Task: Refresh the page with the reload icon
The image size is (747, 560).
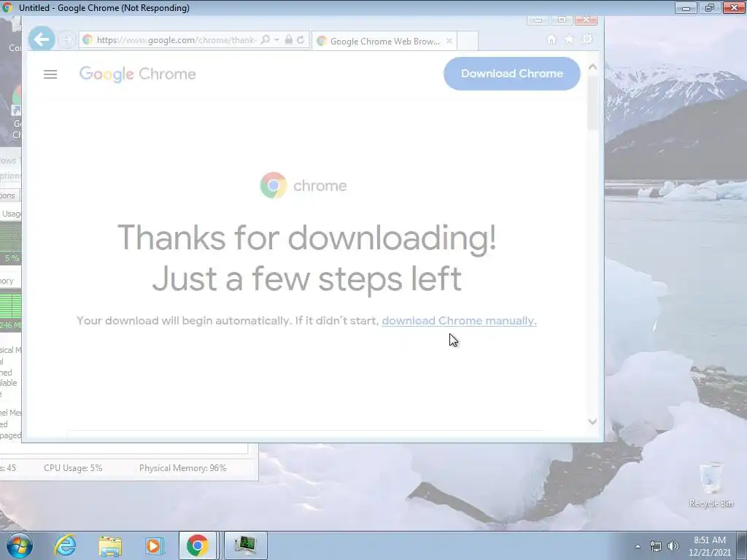Action: point(301,40)
